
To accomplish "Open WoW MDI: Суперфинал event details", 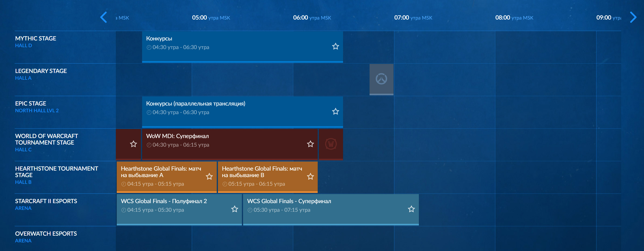I will point(230,144).
